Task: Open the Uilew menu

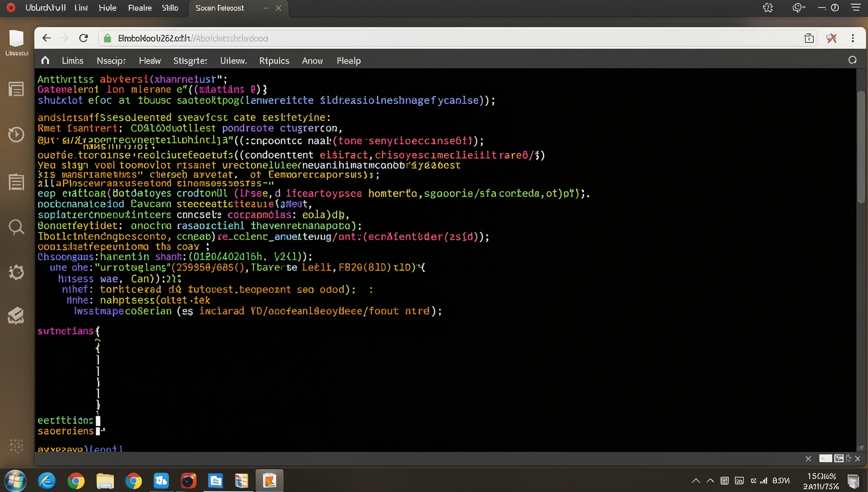Action: coord(233,61)
